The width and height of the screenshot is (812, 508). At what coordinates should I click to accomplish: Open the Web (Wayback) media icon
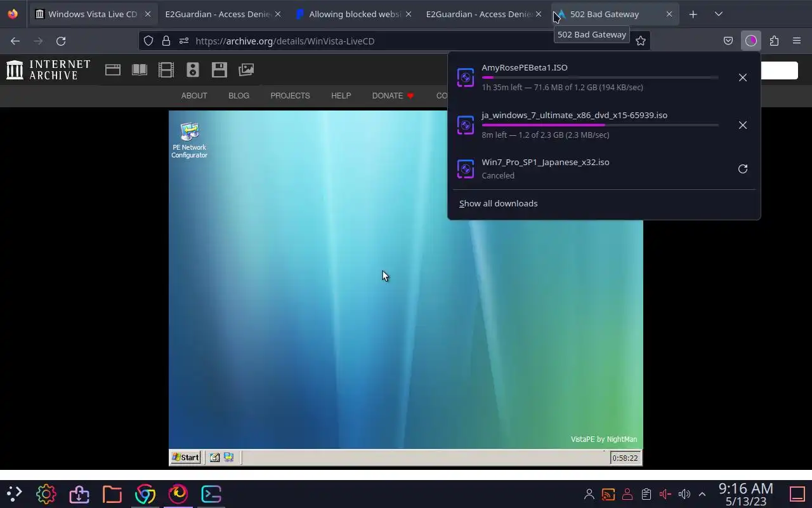(x=113, y=70)
